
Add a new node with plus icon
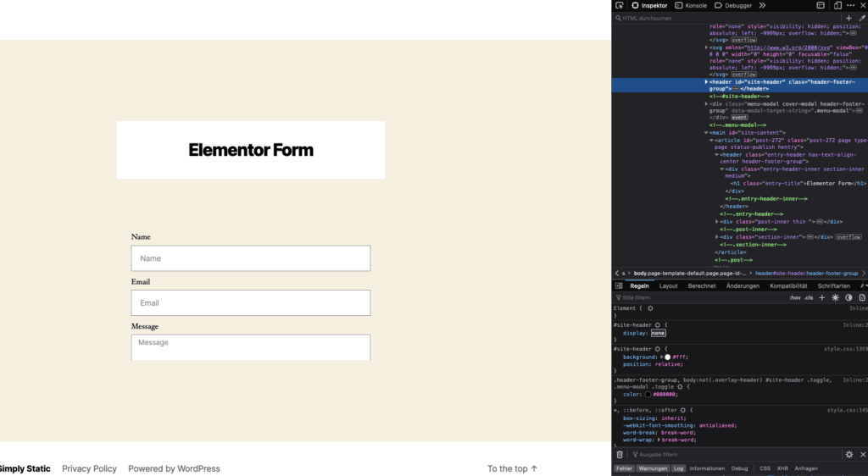(849, 19)
